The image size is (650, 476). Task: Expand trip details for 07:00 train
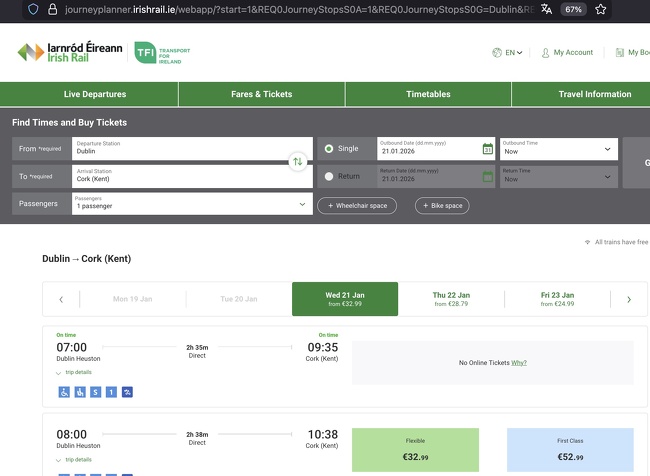pos(74,373)
